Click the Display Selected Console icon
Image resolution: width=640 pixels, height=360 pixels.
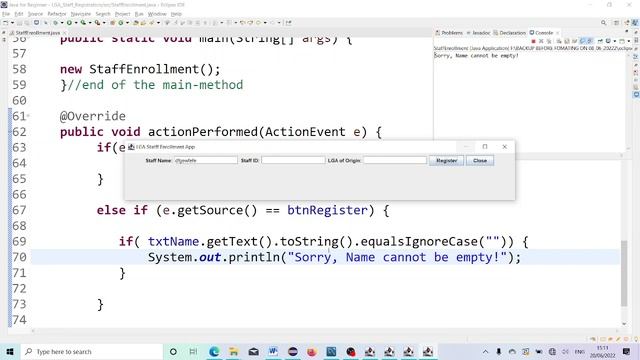pos(608,41)
